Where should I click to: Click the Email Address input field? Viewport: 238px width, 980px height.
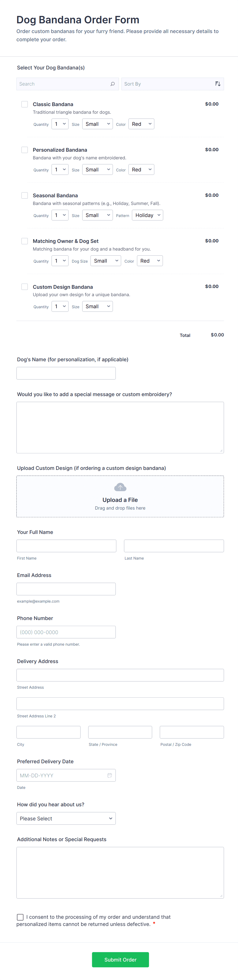tap(66, 589)
